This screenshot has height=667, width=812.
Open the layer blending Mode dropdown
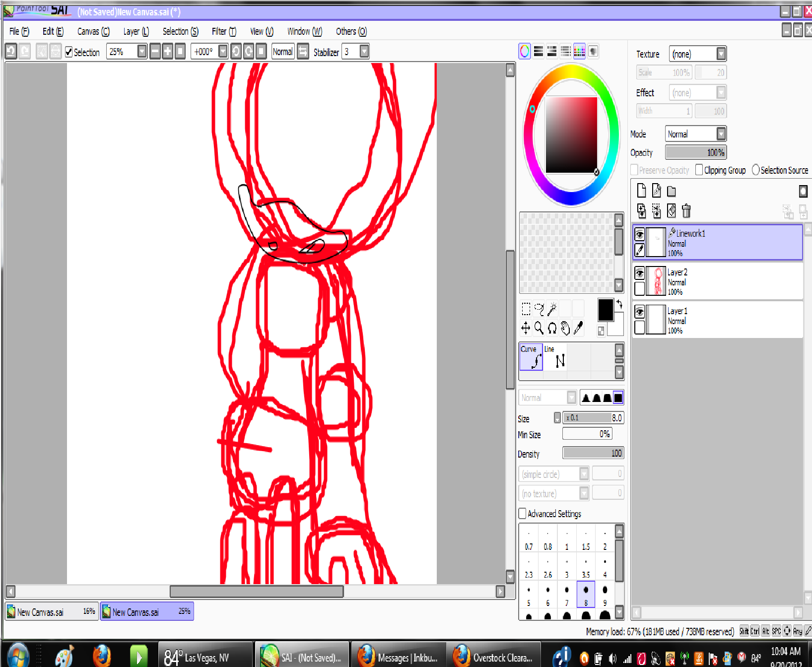[x=721, y=134]
